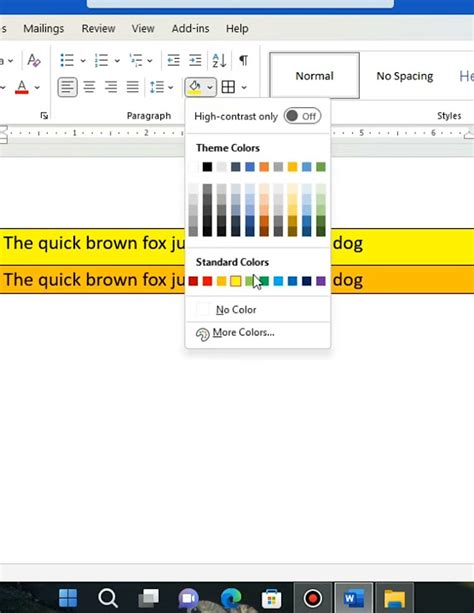Apply the Normal style

tap(314, 75)
